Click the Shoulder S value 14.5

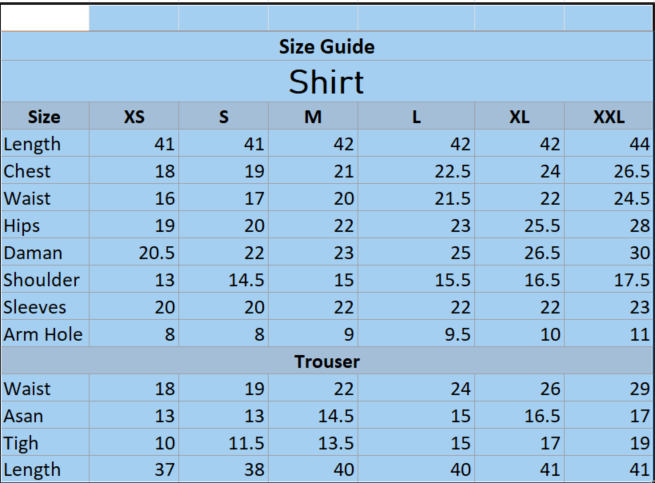pyautogui.click(x=246, y=279)
